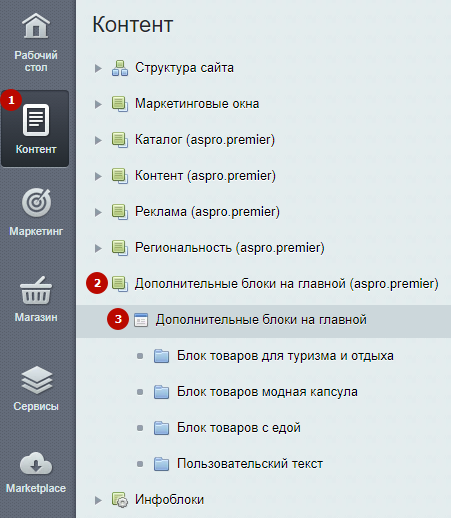Click folder icon of Блок товаров с едой
This screenshot has height=518, width=451.
coord(161,428)
